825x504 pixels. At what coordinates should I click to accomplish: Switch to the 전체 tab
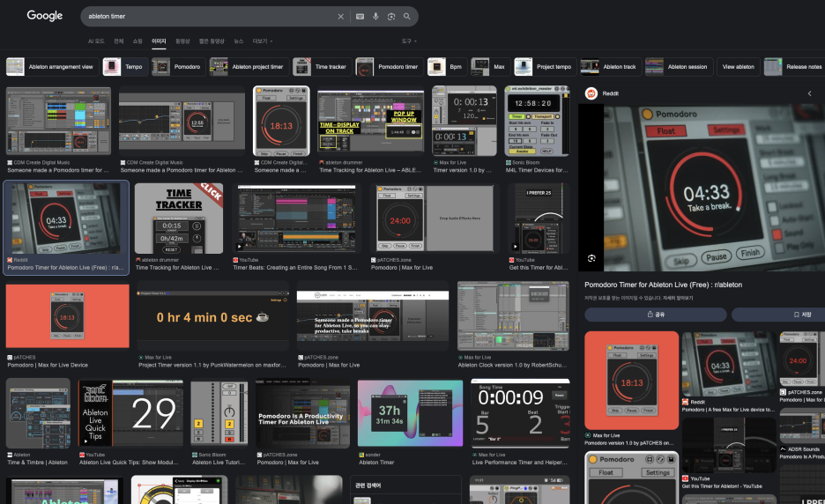click(x=119, y=41)
